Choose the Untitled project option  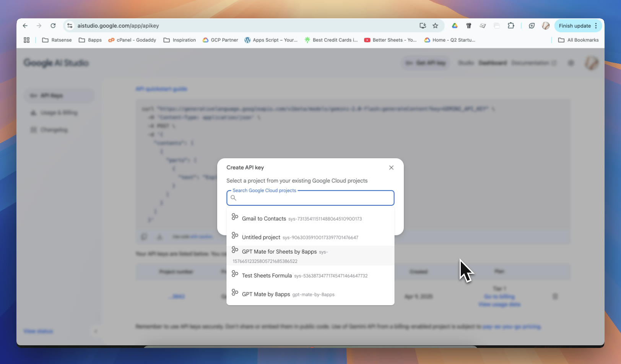tap(261, 237)
